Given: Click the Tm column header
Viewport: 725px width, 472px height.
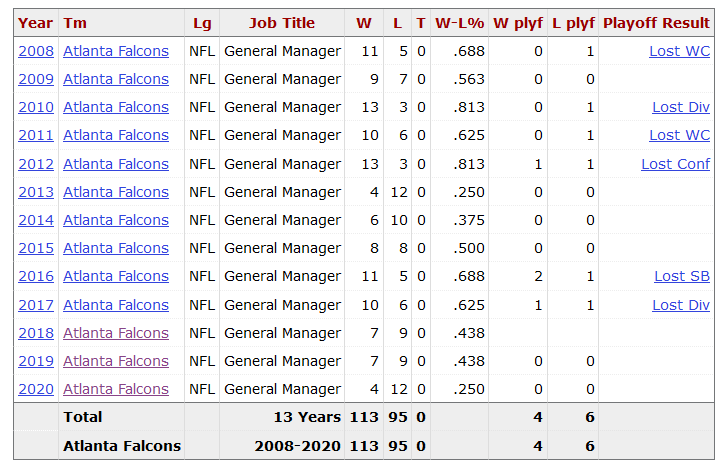Looking at the screenshot, I should point(75,23).
